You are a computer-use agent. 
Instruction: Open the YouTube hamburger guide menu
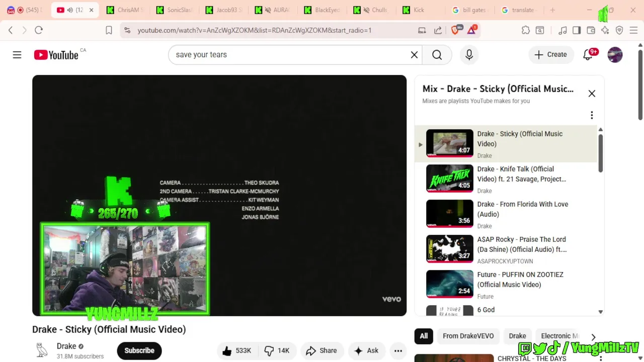[17, 55]
